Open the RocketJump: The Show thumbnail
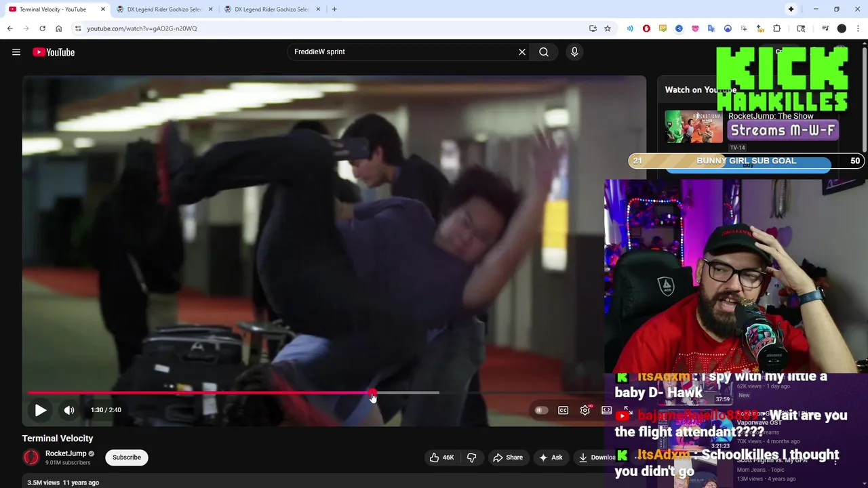Image resolution: width=868 pixels, height=488 pixels. tap(694, 126)
